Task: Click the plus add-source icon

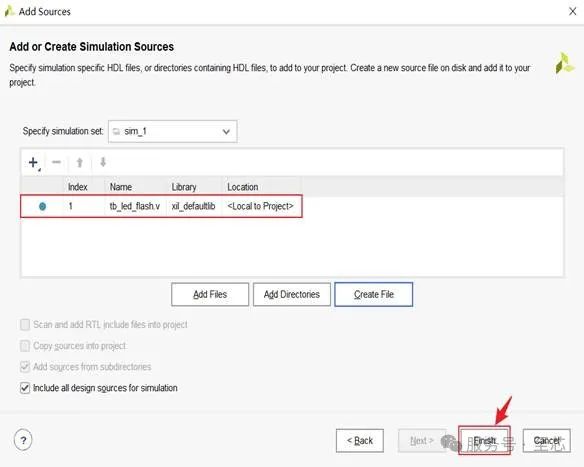Action: point(33,162)
